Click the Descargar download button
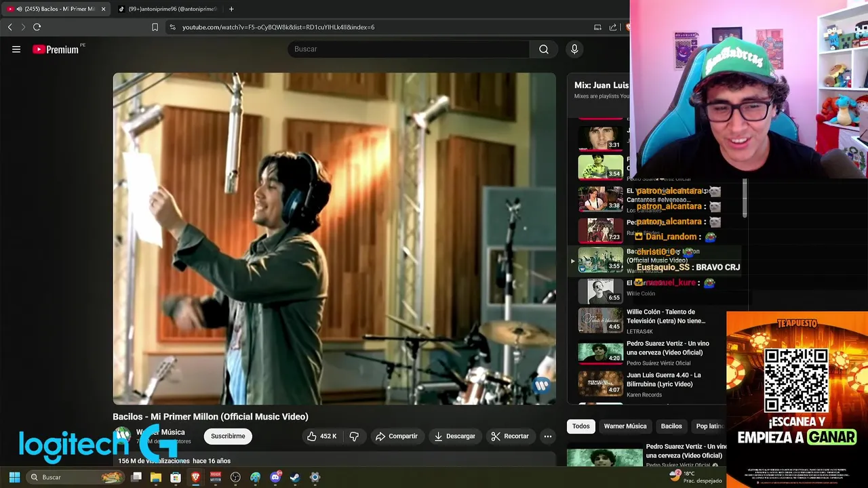 pos(455,436)
